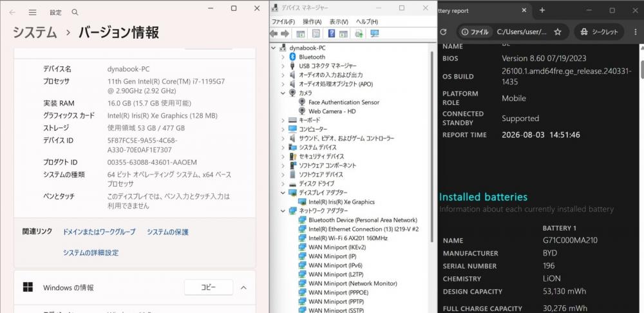This screenshot has height=313, width=644.
Task: Reload the battery report page in browser
Action: click(443, 32)
